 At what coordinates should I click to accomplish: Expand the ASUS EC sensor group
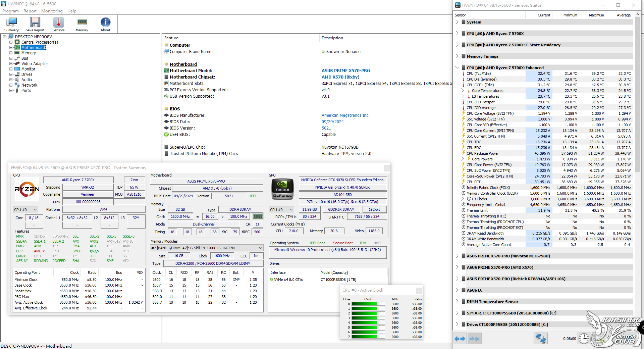[x=457, y=290]
